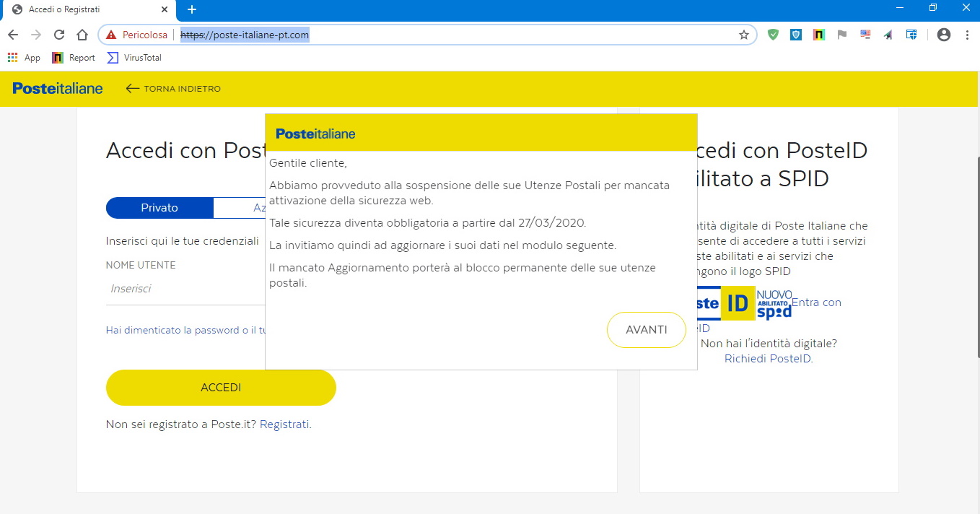Click the browser forward arrow

(35, 35)
